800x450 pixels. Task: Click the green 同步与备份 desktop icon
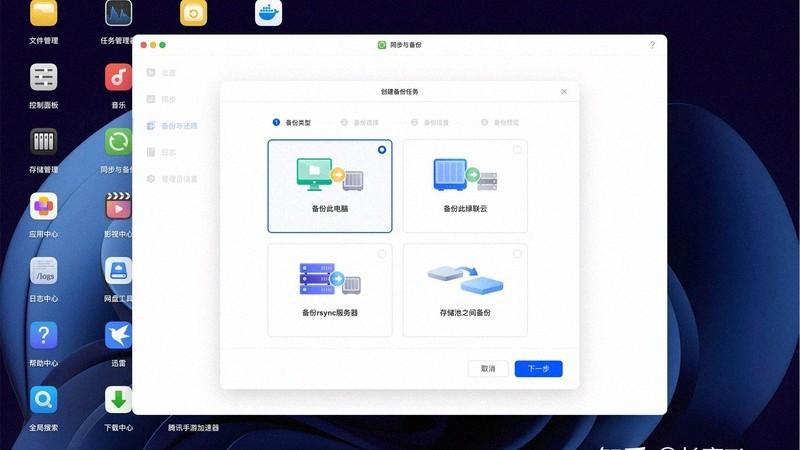(118, 141)
